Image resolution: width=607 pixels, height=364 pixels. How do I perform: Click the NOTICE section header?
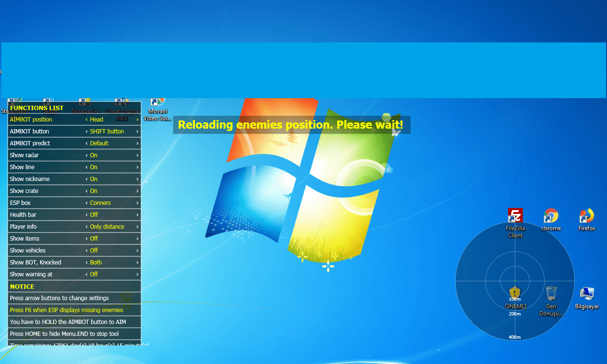point(22,287)
